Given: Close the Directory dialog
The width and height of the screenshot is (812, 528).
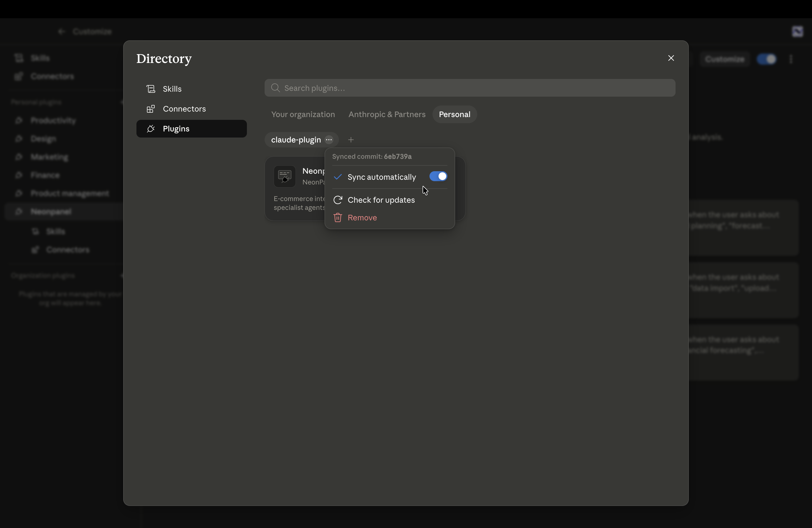Looking at the screenshot, I should coord(671,58).
